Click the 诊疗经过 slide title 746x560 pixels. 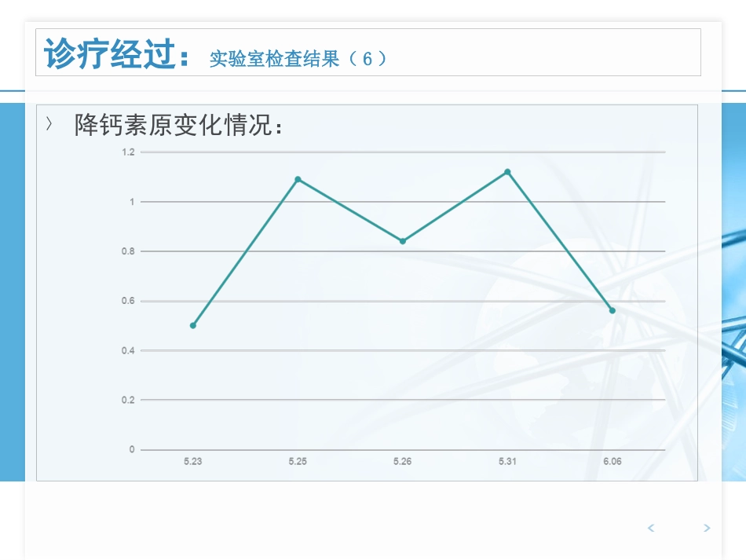(x=117, y=53)
